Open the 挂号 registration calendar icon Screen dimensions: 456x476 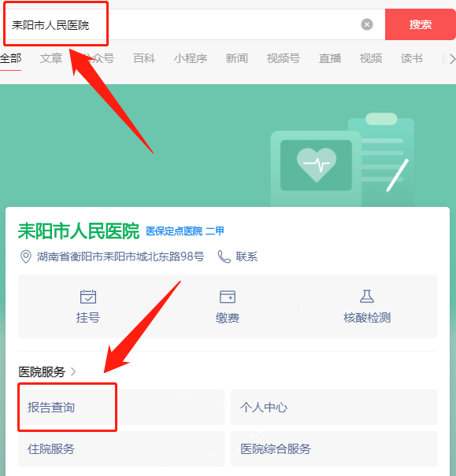coord(88,297)
